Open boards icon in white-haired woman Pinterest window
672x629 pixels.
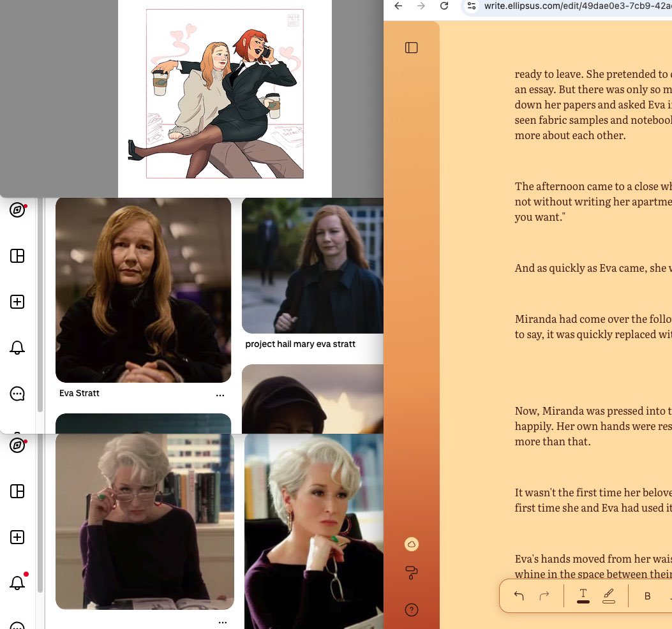[17, 491]
